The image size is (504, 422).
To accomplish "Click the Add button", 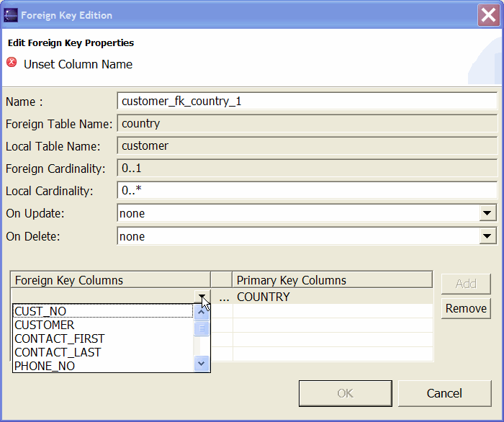I will coord(466,284).
